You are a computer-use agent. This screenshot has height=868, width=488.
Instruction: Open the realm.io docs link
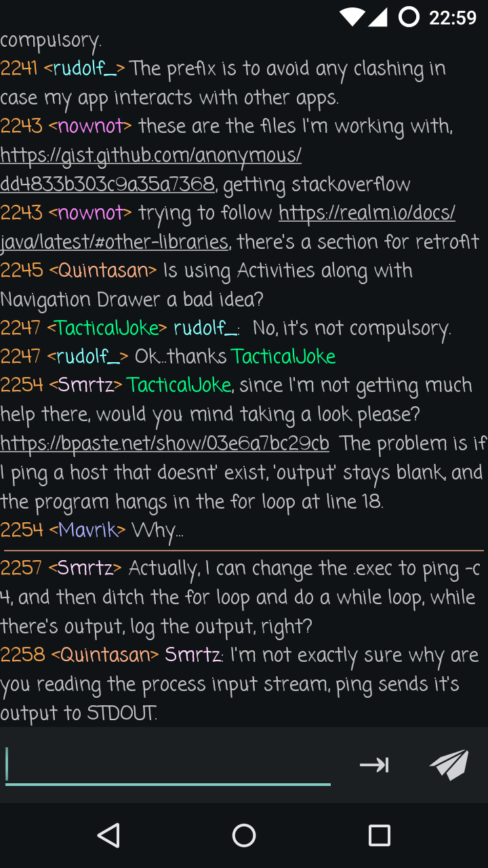coord(367,213)
